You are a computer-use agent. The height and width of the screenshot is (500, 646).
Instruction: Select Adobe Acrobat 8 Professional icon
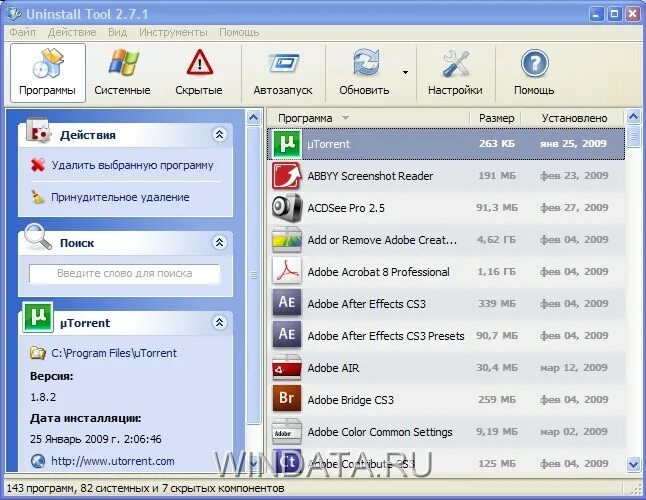click(x=287, y=272)
